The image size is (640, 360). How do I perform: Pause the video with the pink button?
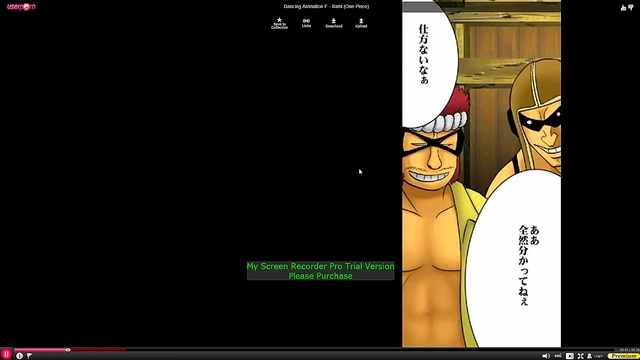(x=6, y=354)
